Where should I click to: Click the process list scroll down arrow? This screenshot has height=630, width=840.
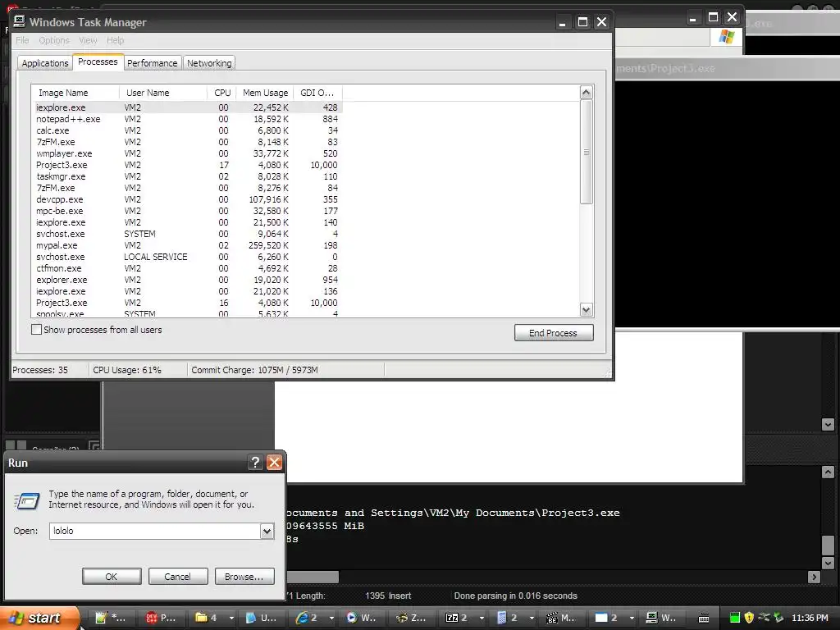(x=586, y=309)
